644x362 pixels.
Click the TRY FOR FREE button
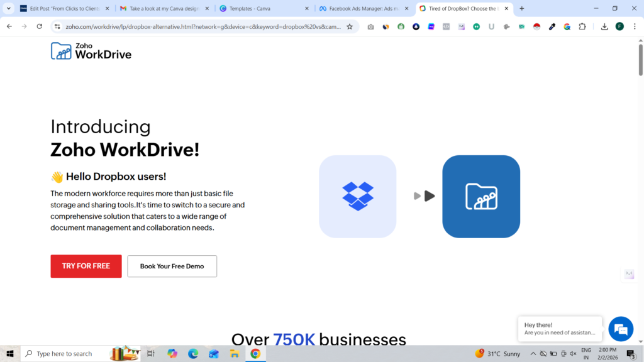click(86, 266)
